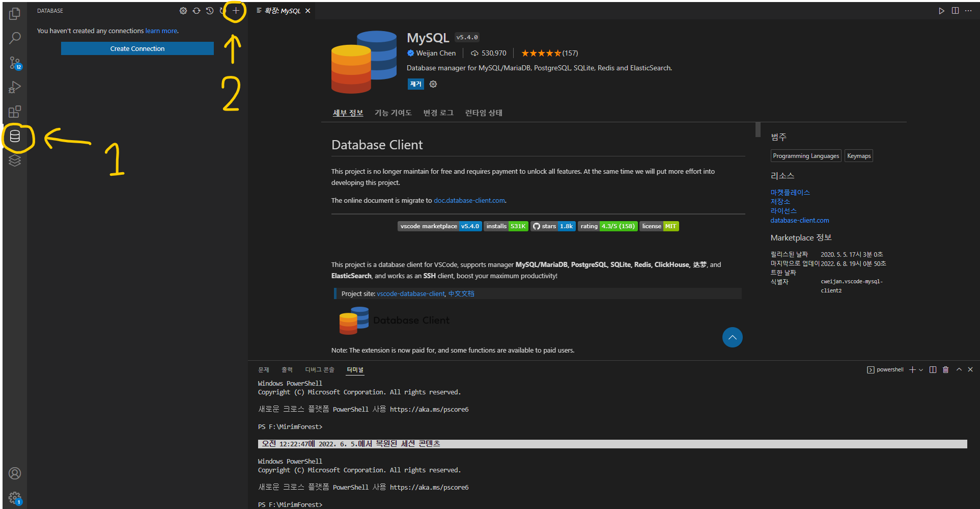
Task: Switch to the 디버그 콘솔 panel tab
Action: pyautogui.click(x=320, y=370)
